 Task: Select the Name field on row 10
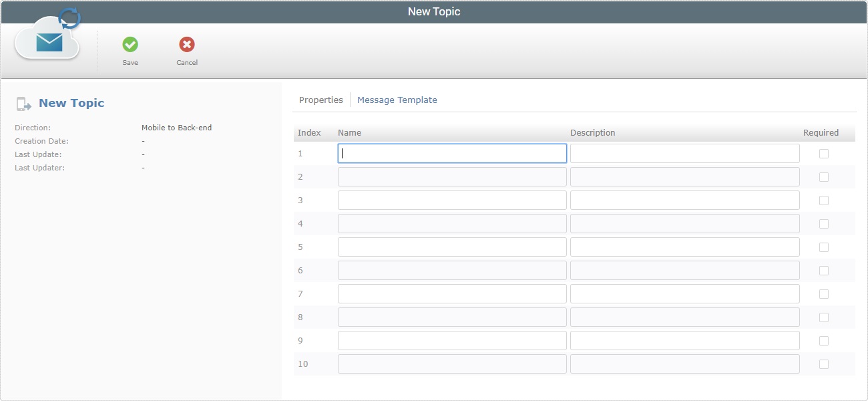click(x=452, y=364)
